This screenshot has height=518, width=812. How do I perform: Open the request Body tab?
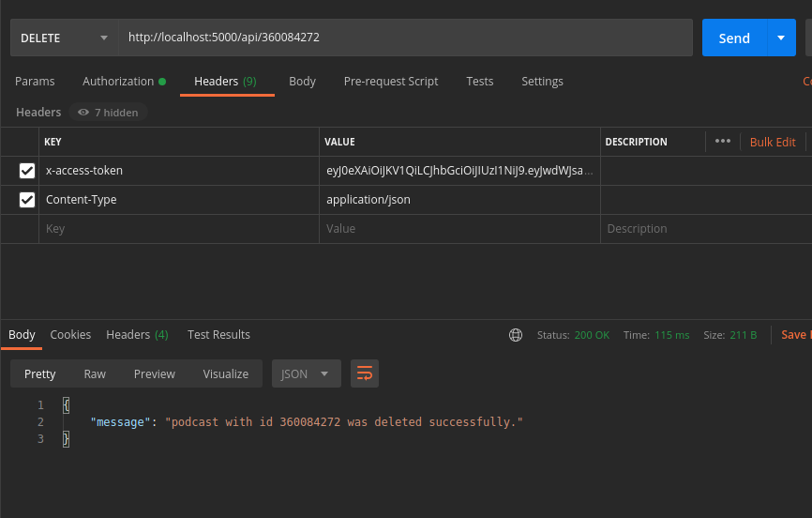[303, 82]
